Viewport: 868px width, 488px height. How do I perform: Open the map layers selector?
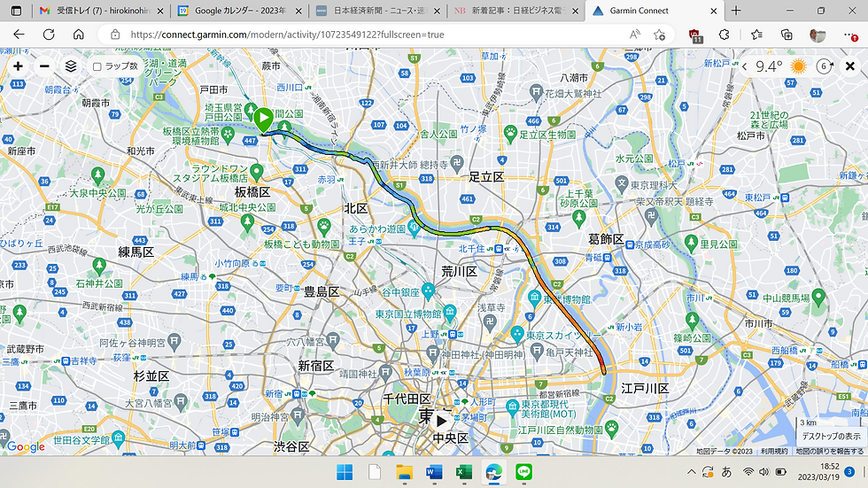point(71,66)
